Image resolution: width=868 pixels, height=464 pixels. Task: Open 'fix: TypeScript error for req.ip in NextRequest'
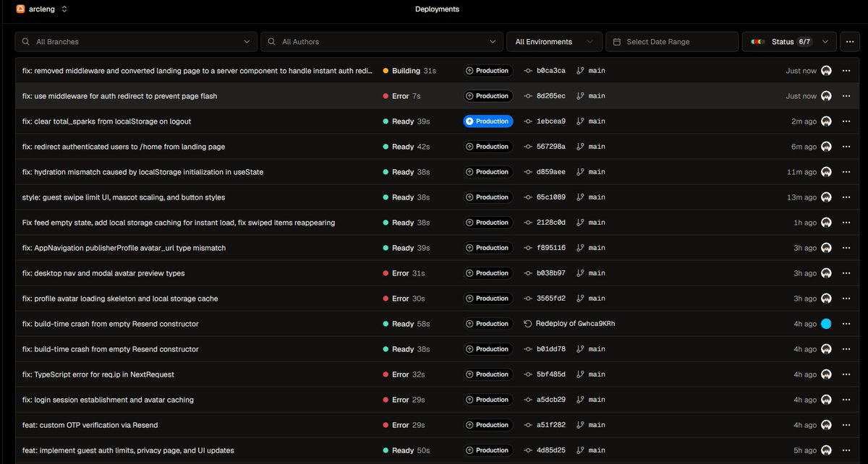click(x=98, y=374)
